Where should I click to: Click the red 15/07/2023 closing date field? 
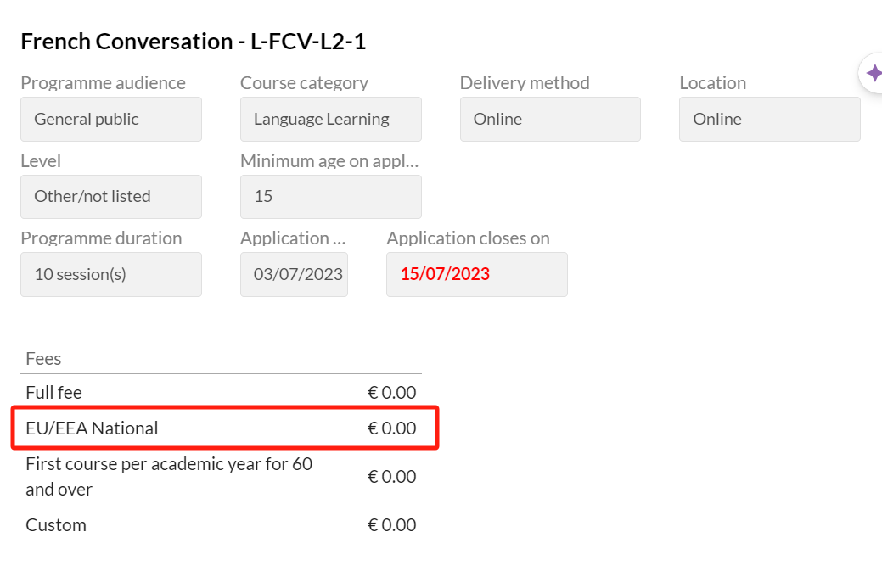pyautogui.click(x=476, y=275)
